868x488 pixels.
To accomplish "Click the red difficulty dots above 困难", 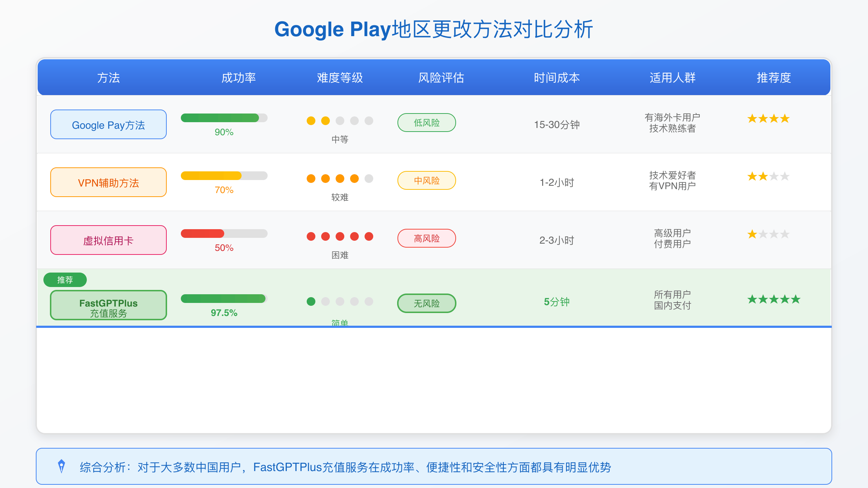I will click(x=340, y=236).
